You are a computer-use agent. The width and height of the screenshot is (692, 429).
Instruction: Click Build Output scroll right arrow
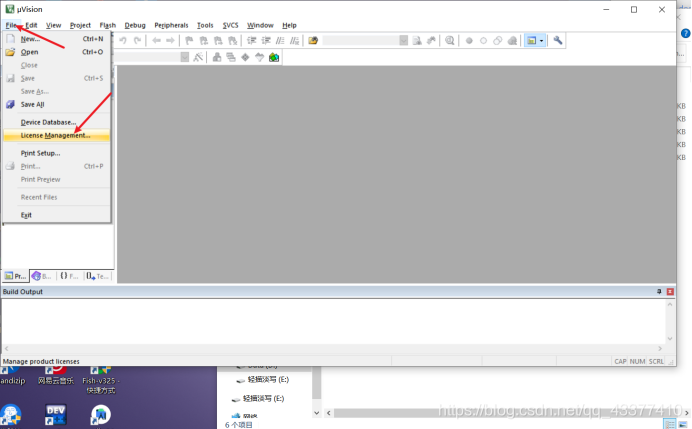click(660, 349)
